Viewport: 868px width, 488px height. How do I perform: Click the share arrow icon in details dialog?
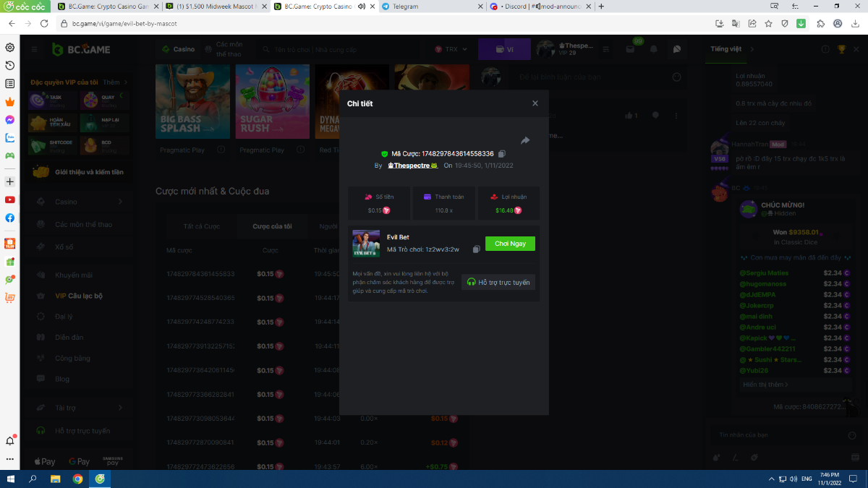coord(525,140)
